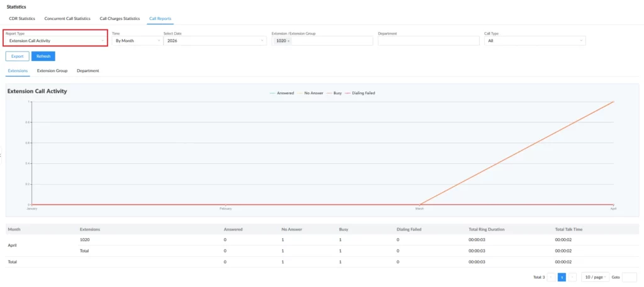Go to the next page arrow
This screenshot has width=644, height=287.
[x=572, y=278]
